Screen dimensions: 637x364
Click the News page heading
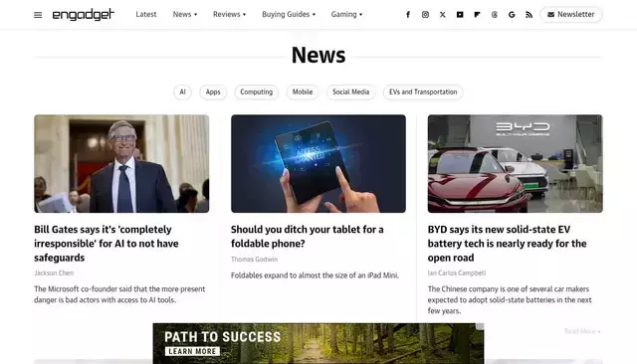(318, 55)
